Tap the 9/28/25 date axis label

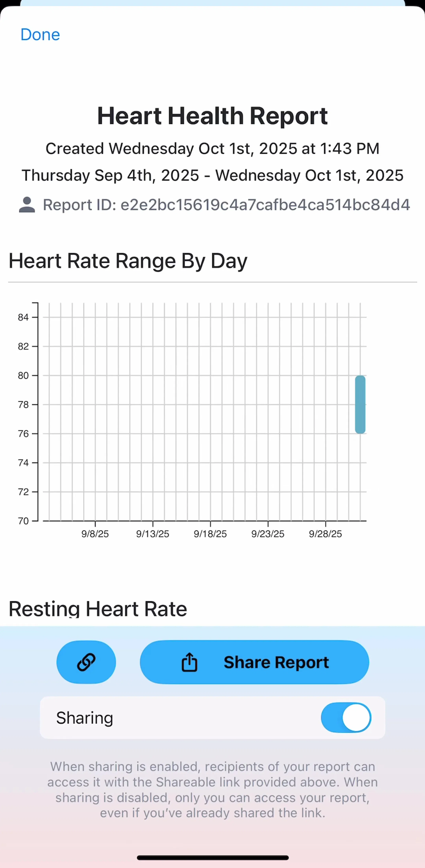click(x=326, y=534)
